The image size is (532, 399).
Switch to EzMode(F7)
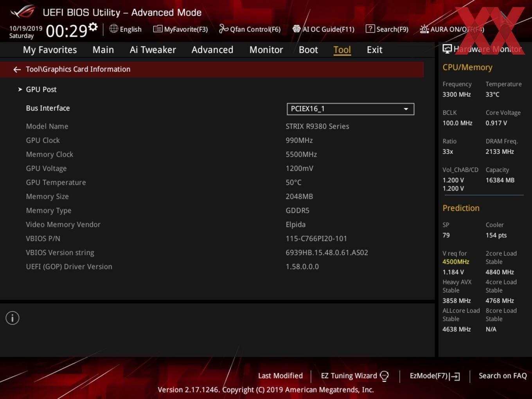coord(429,376)
